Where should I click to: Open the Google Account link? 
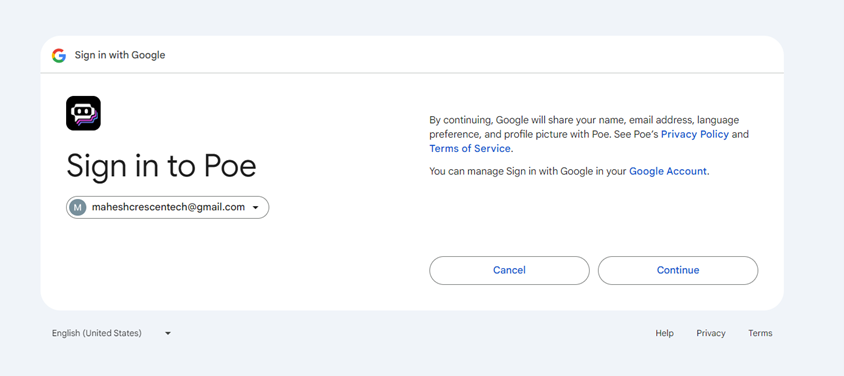pos(667,172)
